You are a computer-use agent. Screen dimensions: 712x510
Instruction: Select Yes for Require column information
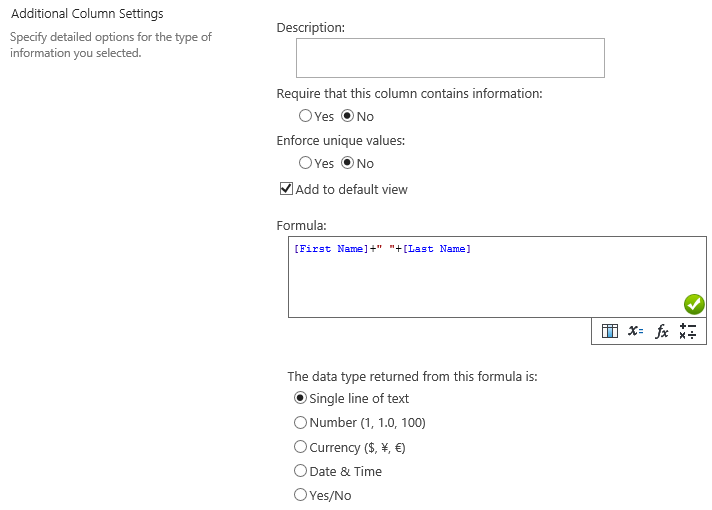click(x=305, y=116)
